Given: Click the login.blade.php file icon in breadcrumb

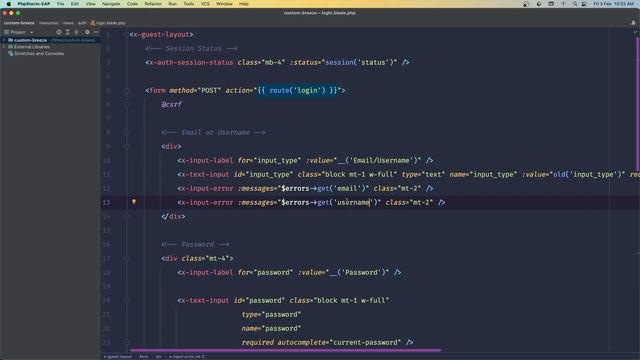Looking at the screenshot, I should [93, 23].
